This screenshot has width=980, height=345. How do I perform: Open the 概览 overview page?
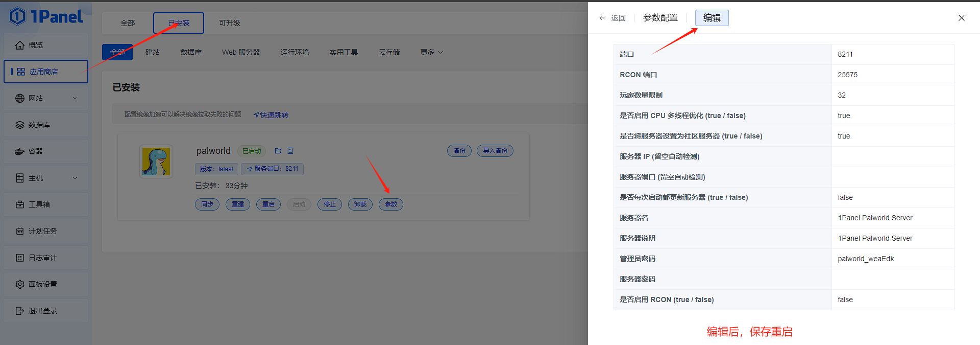pos(46,45)
